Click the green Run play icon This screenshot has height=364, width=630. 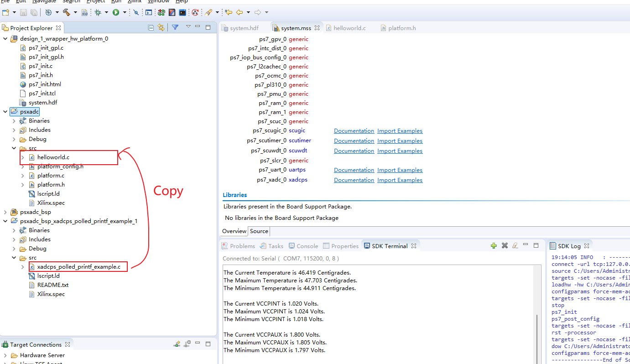[116, 12]
